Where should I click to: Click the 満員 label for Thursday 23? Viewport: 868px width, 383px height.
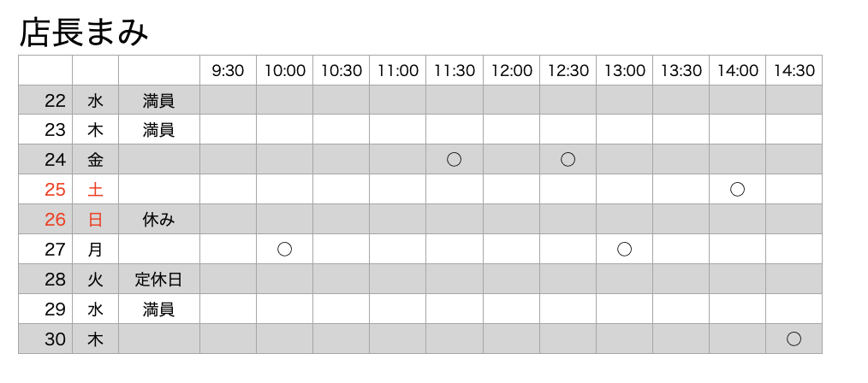point(158,130)
